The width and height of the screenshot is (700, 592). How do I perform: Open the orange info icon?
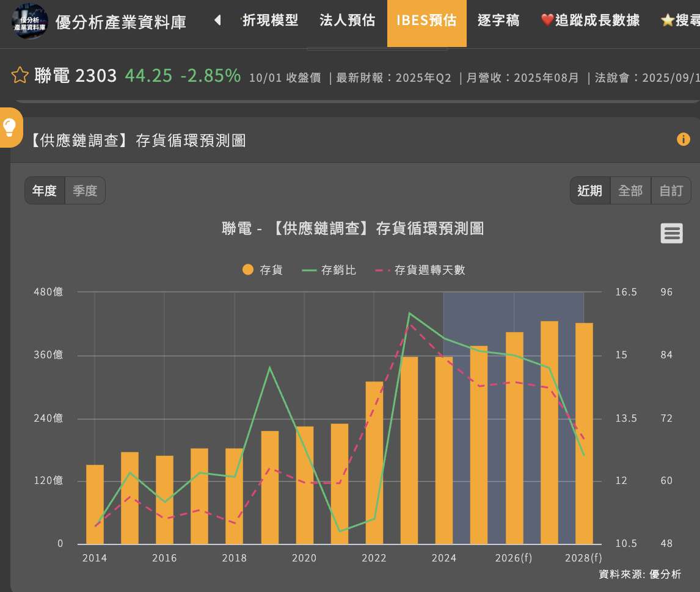point(683,140)
